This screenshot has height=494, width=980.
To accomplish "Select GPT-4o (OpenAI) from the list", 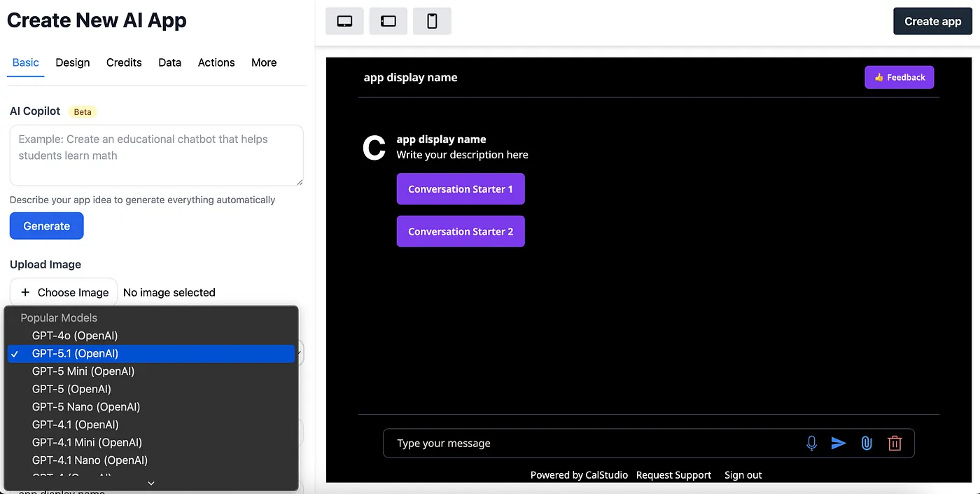I will click(x=151, y=336).
